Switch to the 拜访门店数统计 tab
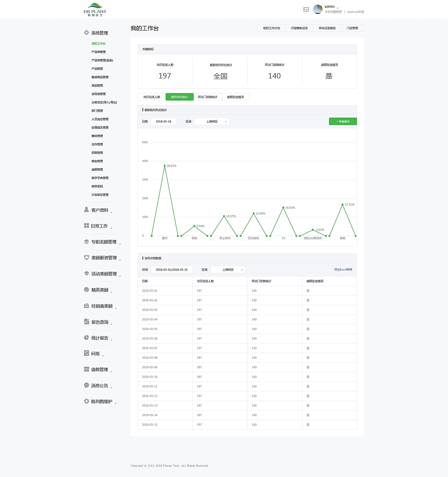This screenshot has width=448, height=477. click(208, 97)
